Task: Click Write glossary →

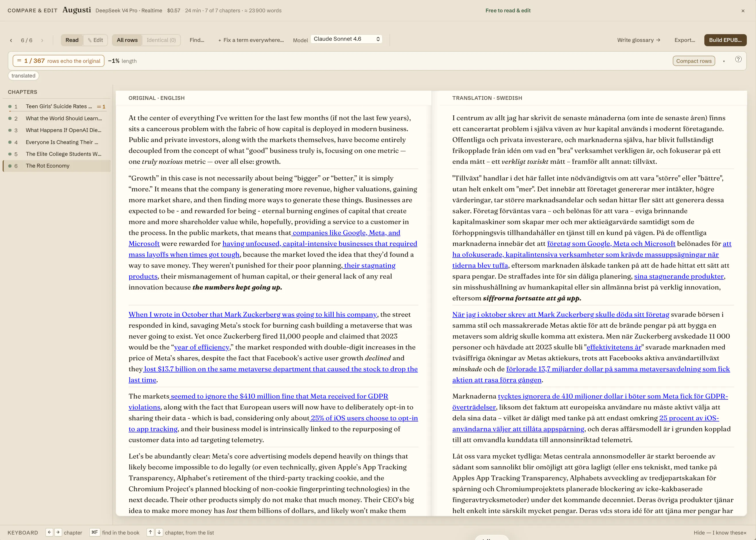Action: coord(639,40)
